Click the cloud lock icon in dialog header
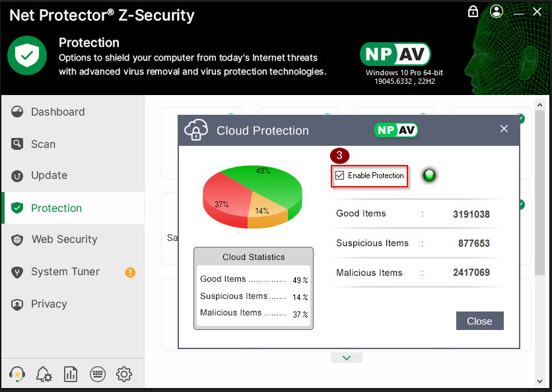This screenshot has width=552, height=392. [196, 130]
